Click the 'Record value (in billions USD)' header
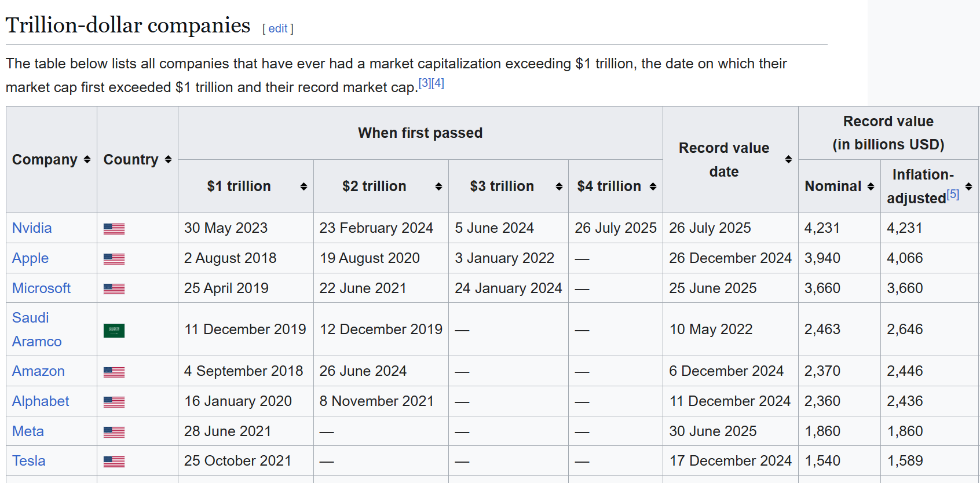 pos(888,133)
